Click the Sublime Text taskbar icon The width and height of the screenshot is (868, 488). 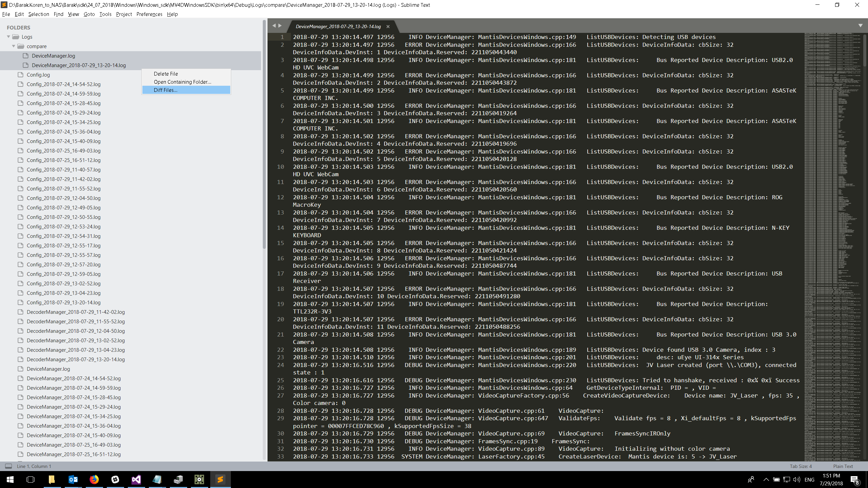click(220, 480)
